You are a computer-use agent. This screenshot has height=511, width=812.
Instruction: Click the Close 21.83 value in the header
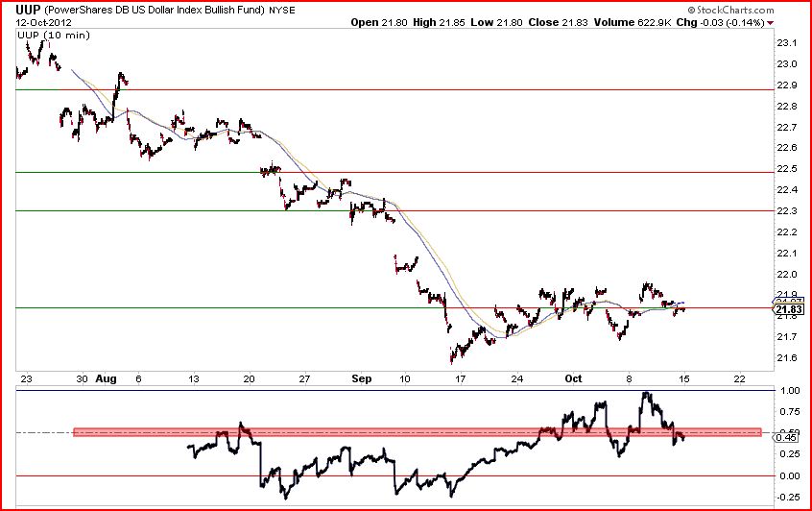(x=558, y=22)
